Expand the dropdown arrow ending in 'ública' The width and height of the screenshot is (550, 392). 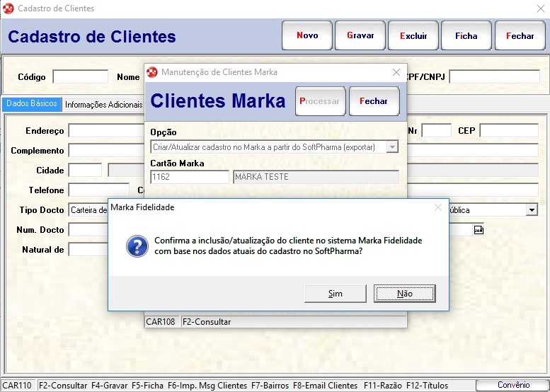click(532, 210)
